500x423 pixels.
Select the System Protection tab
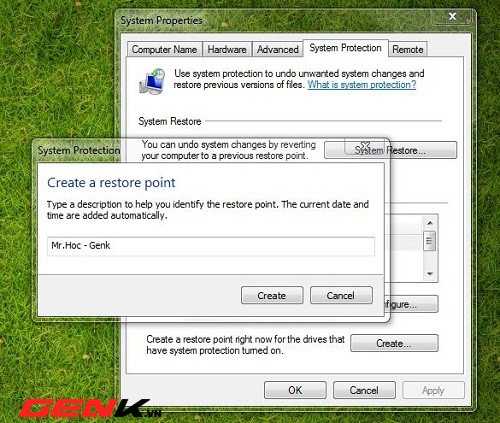click(x=345, y=48)
